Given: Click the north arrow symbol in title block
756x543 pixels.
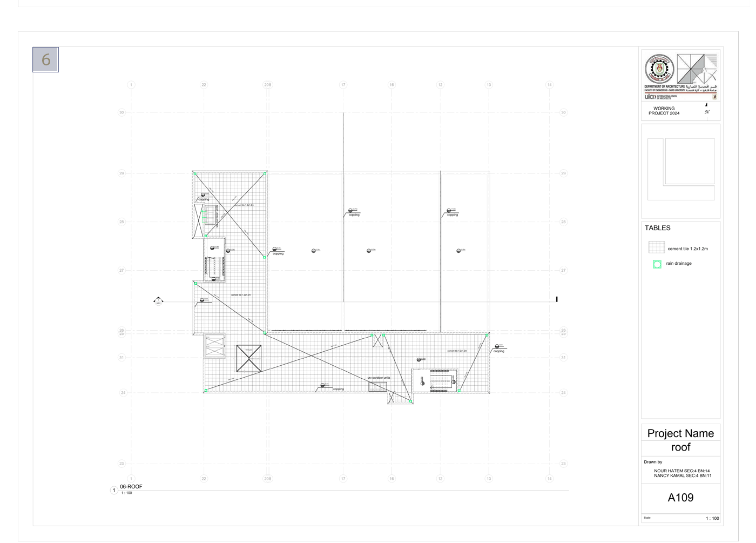Looking at the screenshot, I should coord(707,109).
